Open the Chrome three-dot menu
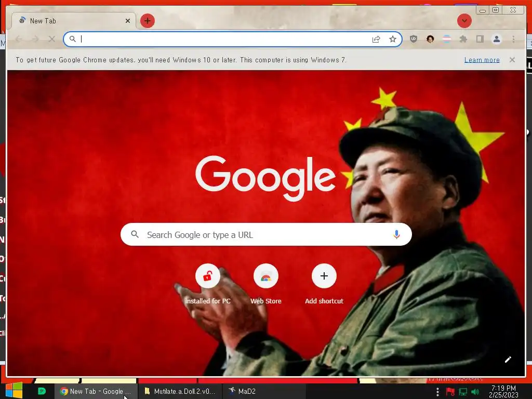Image resolution: width=532 pixels, height=399 pixels. click(x=513, y=39)
